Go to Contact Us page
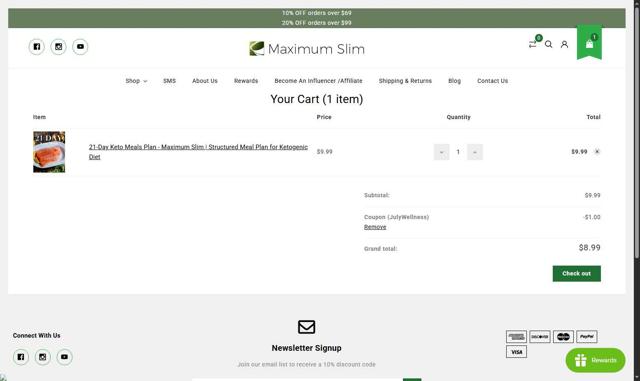 tap(493, 81)
